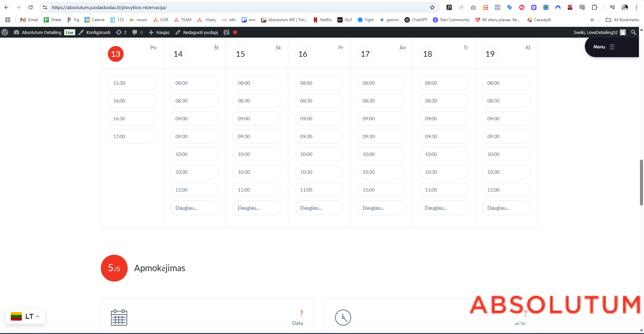The height and width of the screenshot is (334, 644).
Task: Show hidden bookmarks with the chevron
Action: point(592,20)
